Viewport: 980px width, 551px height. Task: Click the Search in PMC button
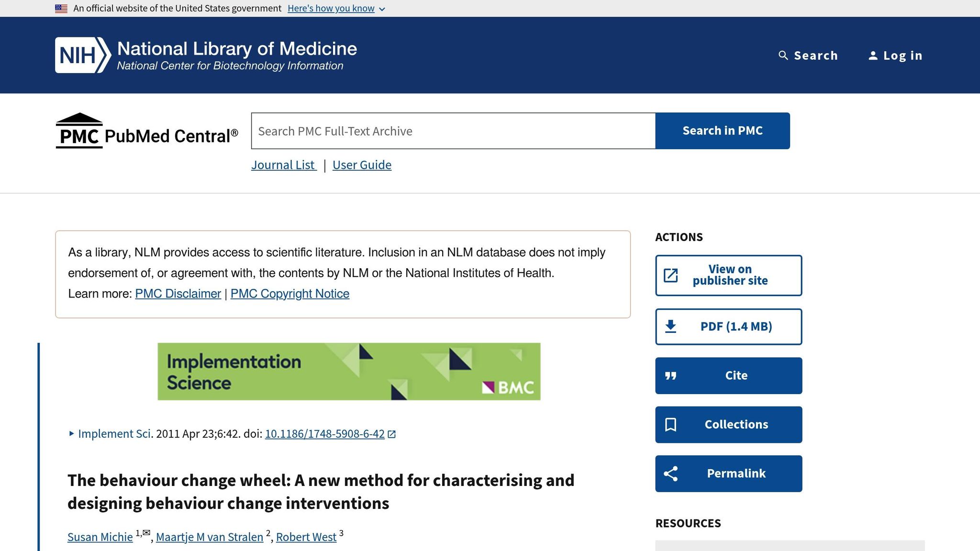[x=723, y=131]
